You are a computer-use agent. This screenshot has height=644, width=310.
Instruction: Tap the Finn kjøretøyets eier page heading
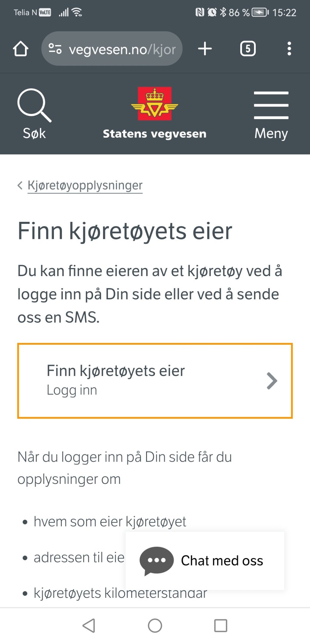pyautogui.click(x=125, y=231)
